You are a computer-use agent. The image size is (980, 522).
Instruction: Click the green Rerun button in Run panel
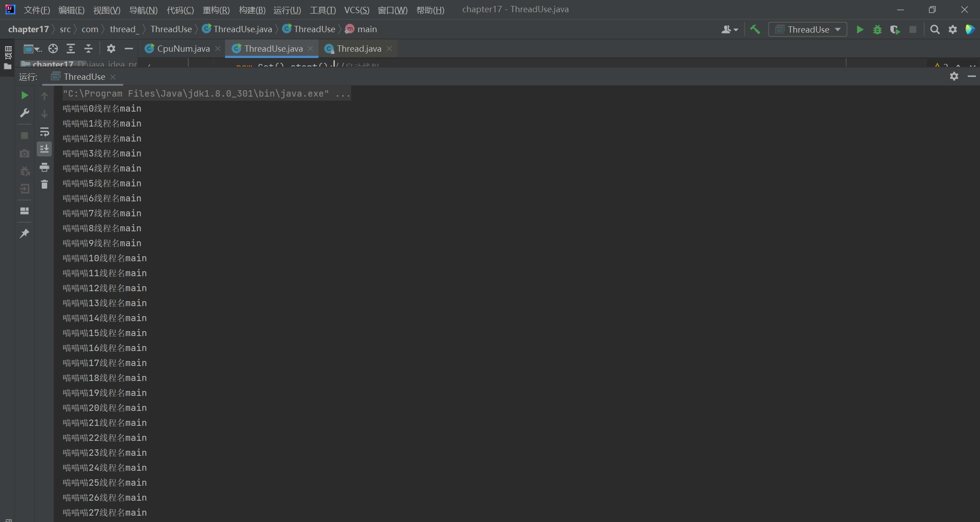pos(24,95)
